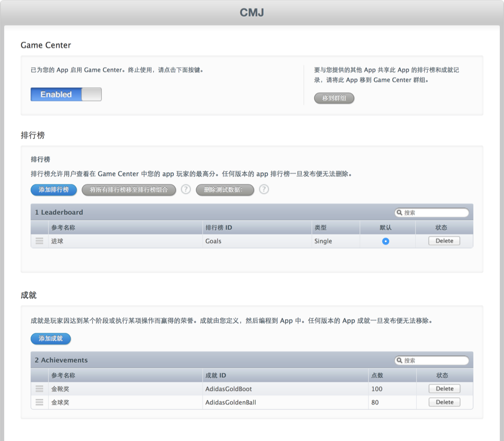Click the 添加排行榜 button

tap(54, 190)
